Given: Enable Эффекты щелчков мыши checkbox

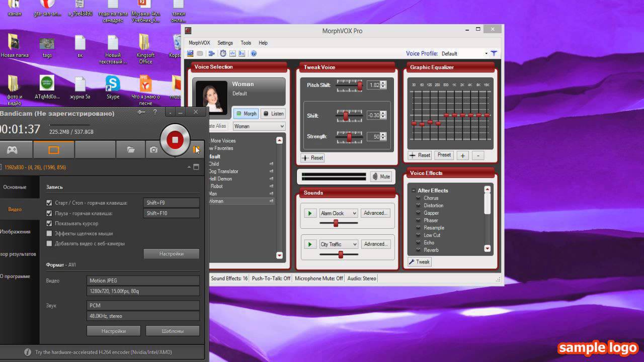Looking at the screenshot, I should pos(49,233).
